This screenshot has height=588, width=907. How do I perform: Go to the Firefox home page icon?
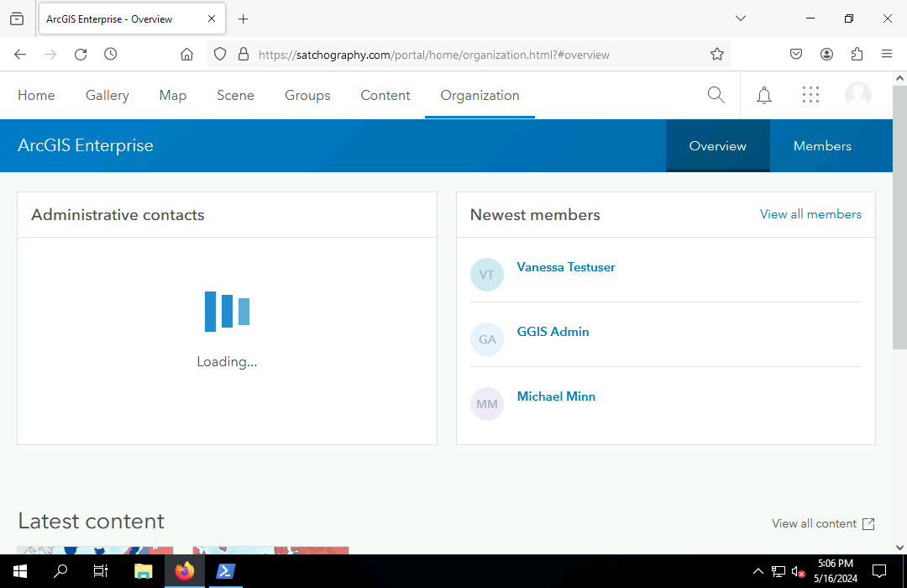186,55
